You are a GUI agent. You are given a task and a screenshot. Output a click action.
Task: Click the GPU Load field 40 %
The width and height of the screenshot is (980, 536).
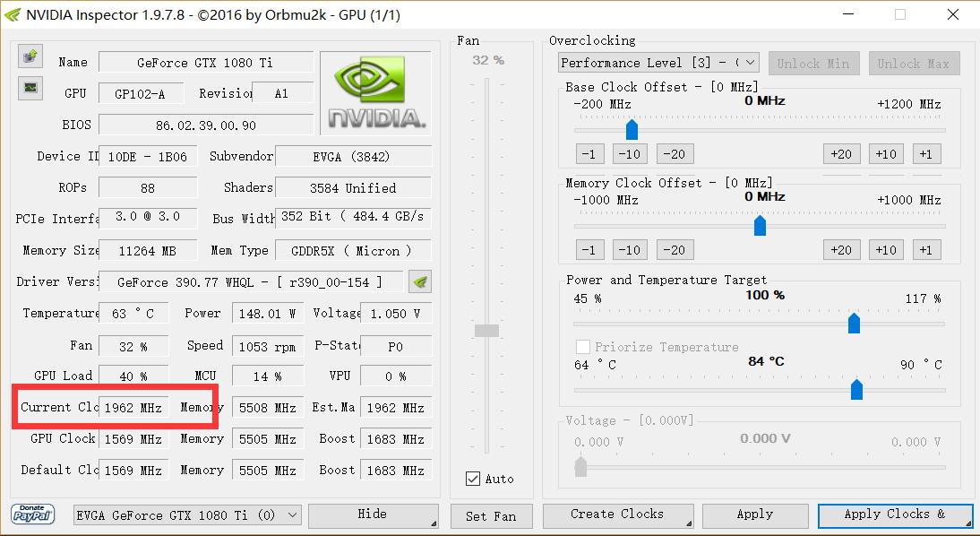(133, 376)
